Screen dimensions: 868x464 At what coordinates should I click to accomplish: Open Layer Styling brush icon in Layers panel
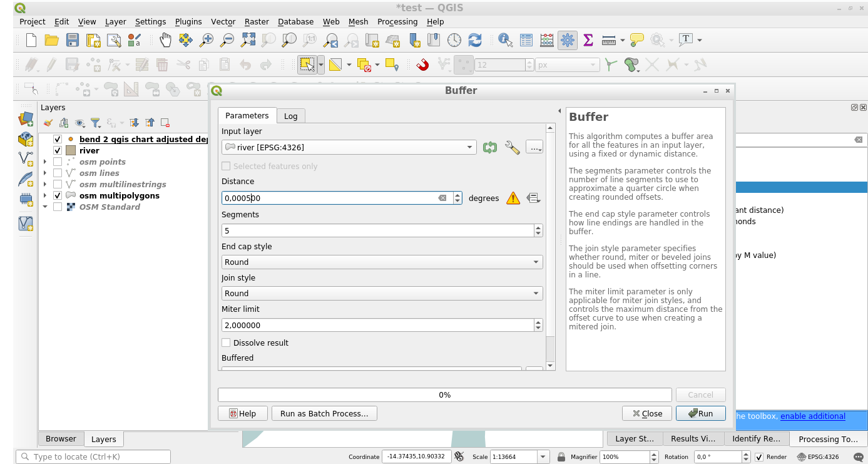pos(48,123)
